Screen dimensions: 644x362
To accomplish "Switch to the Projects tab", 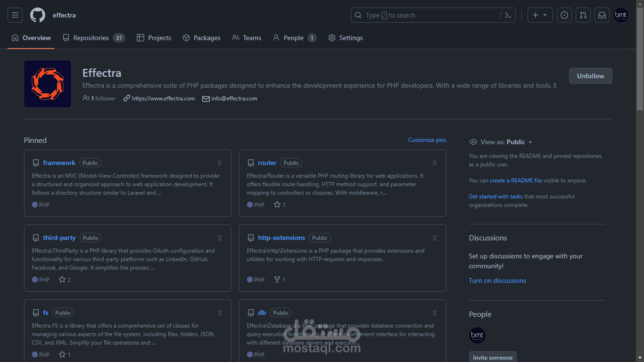I will point(154,38).
